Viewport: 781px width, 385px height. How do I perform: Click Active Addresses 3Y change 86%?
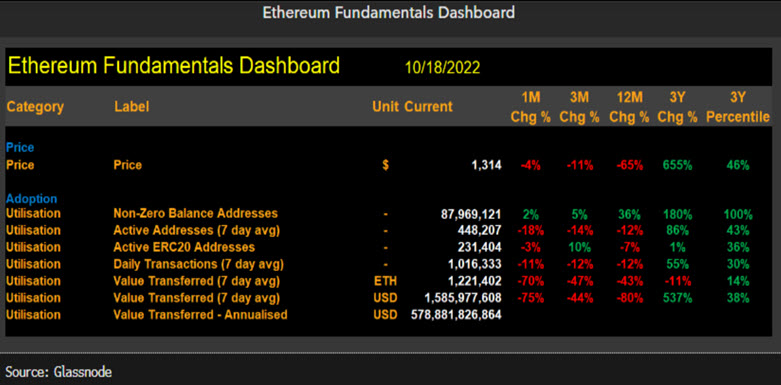[677, 231]
